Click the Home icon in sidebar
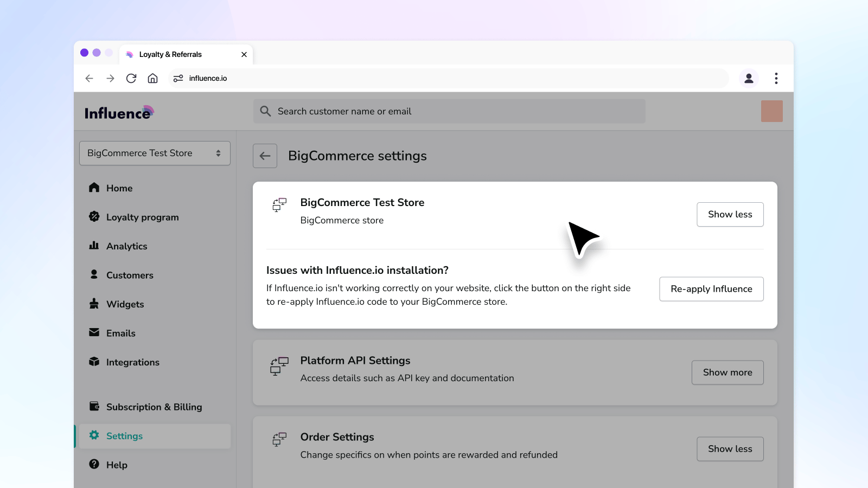Image resolution: width=868 pixels, height=488 pixels. coord(94,188)
